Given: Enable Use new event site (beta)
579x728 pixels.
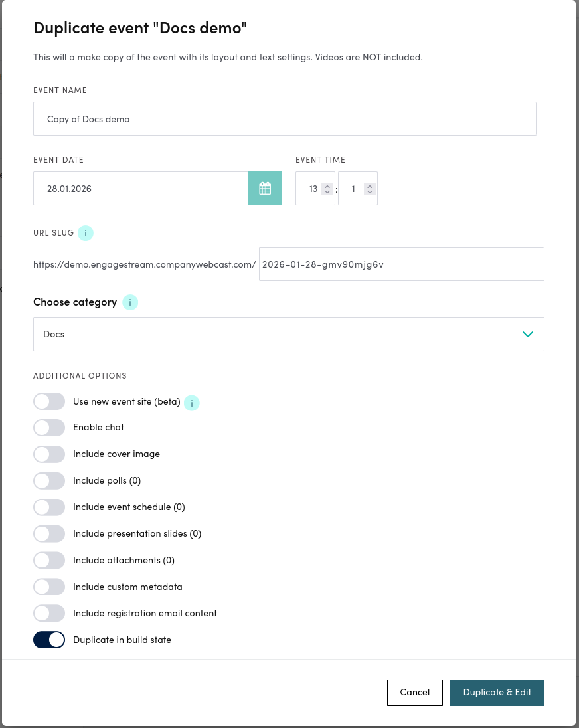Looking at the screenshot, I should click(49, 401).
